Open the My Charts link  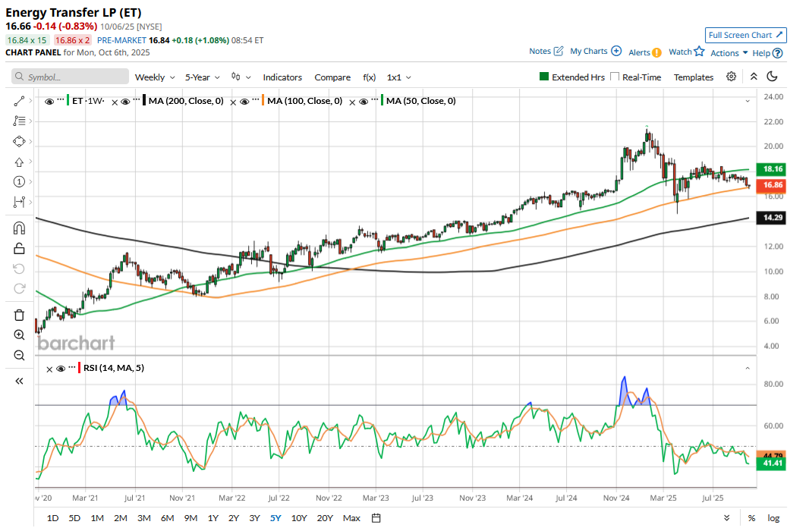tap(595, 52)
